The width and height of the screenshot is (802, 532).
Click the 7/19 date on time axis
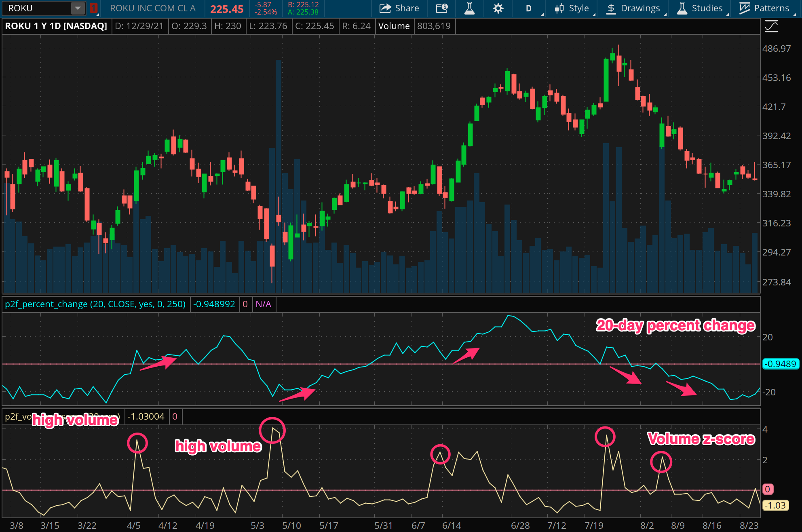click(x=594, y=526)
